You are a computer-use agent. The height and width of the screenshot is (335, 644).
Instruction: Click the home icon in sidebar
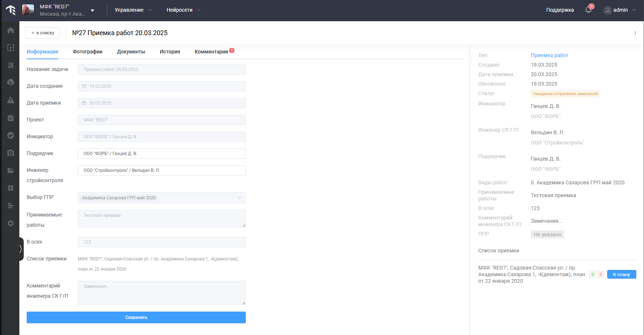tap(11, 30)
